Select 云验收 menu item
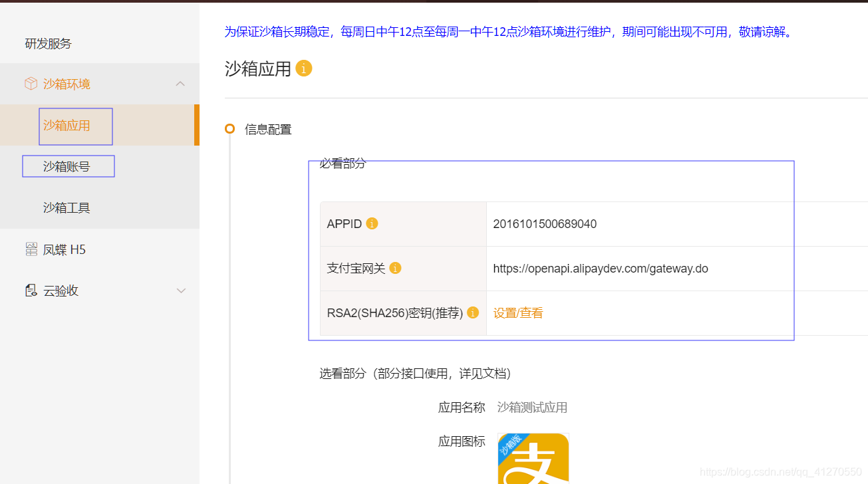The width and height of the screenshot is (868, 484). (x=61, y=291)
